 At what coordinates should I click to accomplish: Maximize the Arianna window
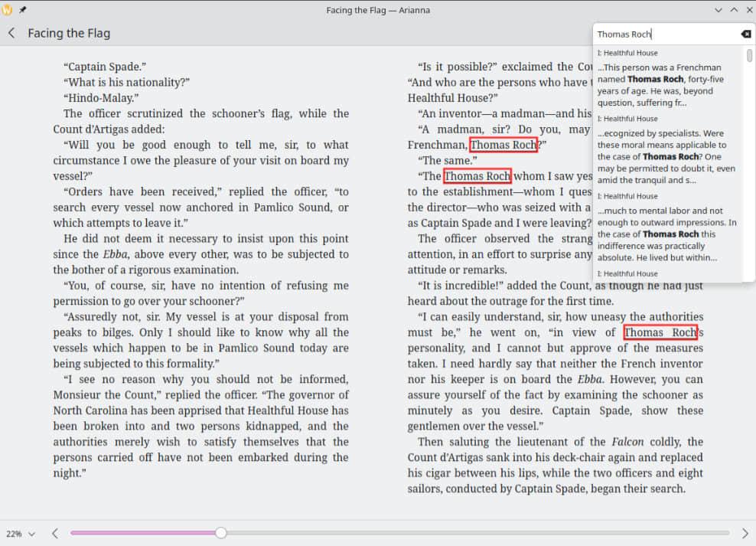(733, 10)
